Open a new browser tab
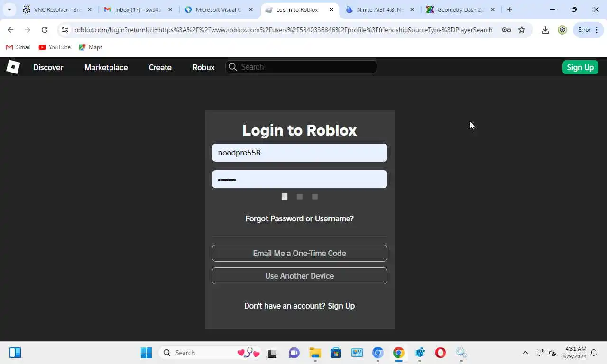607x364 pixels. [510, 9]
